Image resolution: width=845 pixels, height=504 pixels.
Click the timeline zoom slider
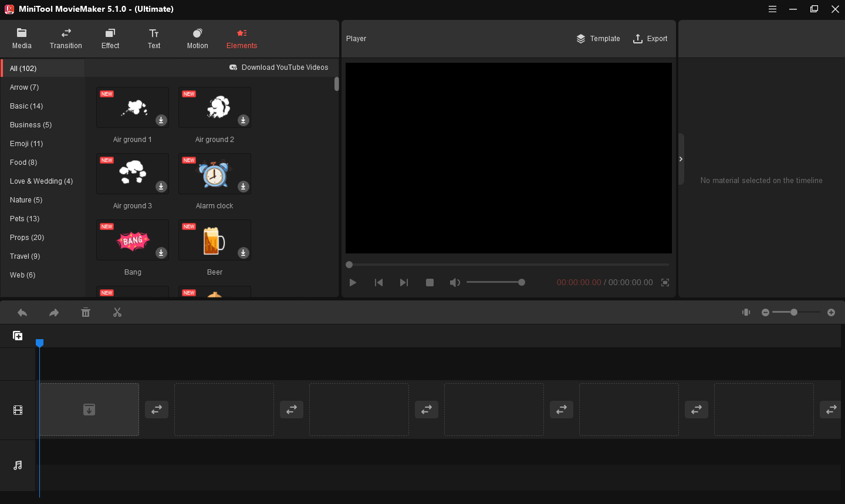(797, 312)
